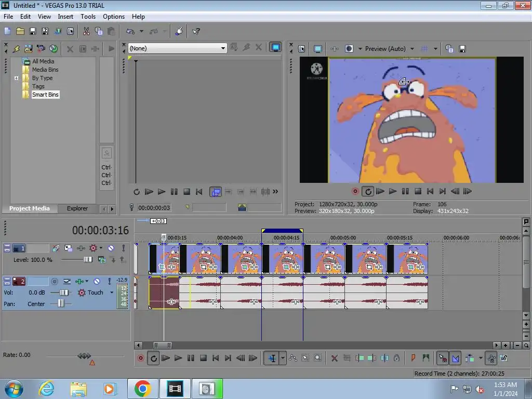The image size is (532, 399).
Task: Open the Options menu
Action: pyautogui.click(x=114, y=16)
